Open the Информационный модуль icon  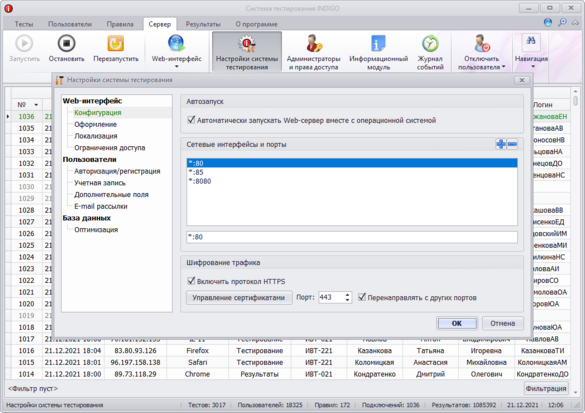[x=378, y=44]
